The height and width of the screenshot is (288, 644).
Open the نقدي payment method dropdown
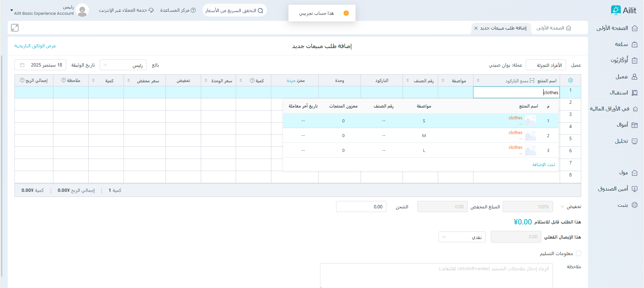462,237
